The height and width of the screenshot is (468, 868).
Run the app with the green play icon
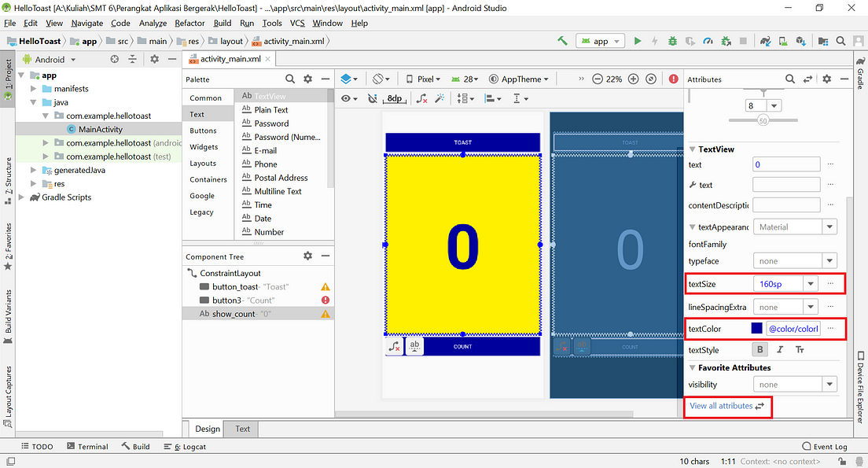pyautogui.click(x=638, y=41)
